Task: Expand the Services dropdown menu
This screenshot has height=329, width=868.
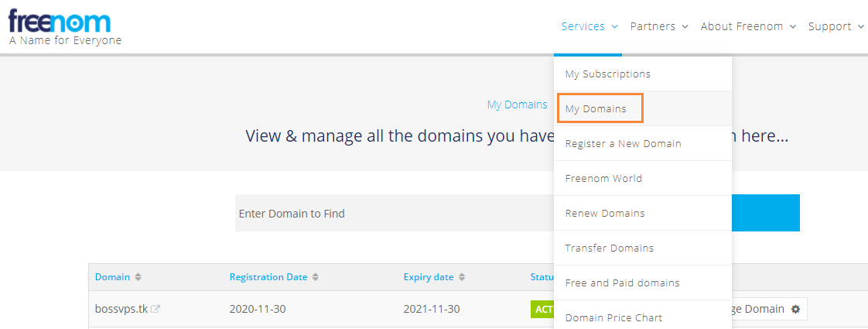Action: pos(589,26)
